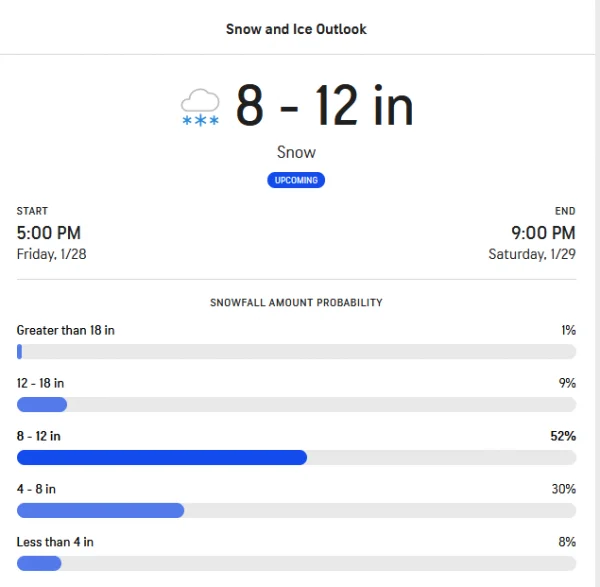
Task: Click the Snowfall Amount Probability label
Action: [x=296, y=303]
